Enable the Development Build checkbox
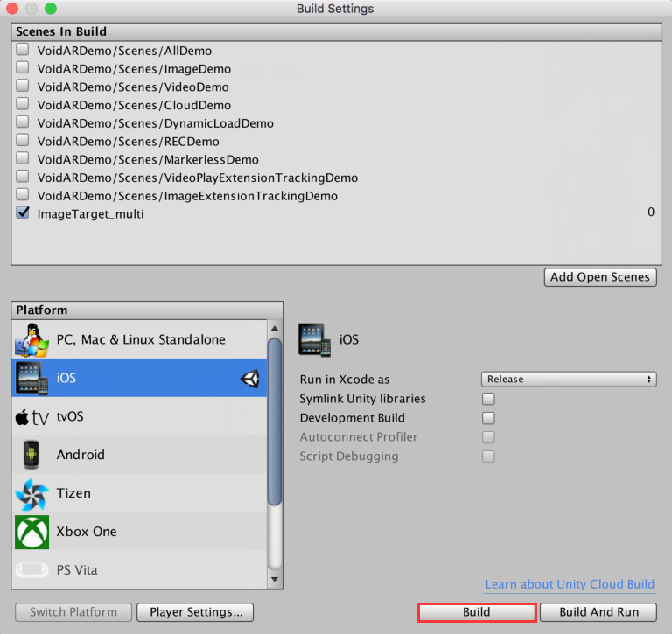Image resolution: width=672 pixels, height=634 pixels. click(x=488, y=418)
